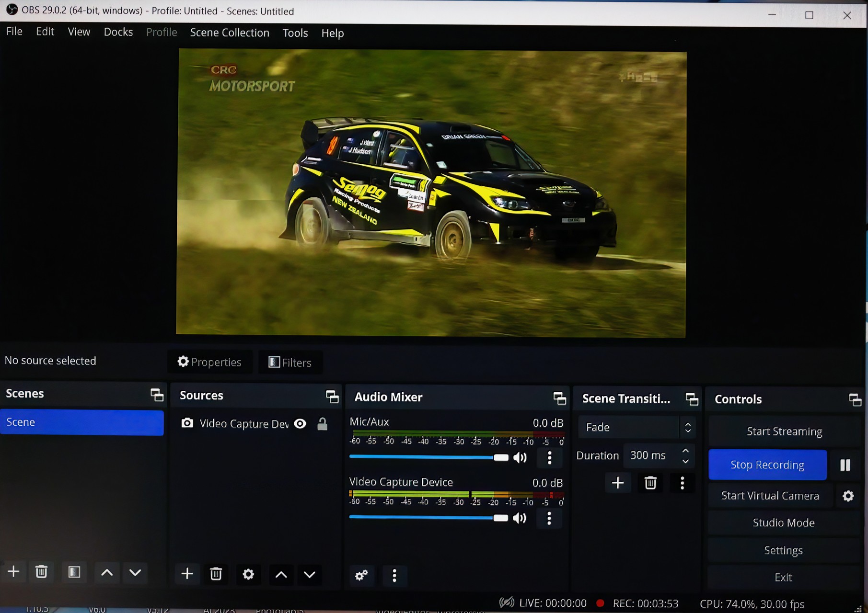Increase transition duration with up arrow
This screenshot has width=868, height=613.
click(x=686, y=451)
